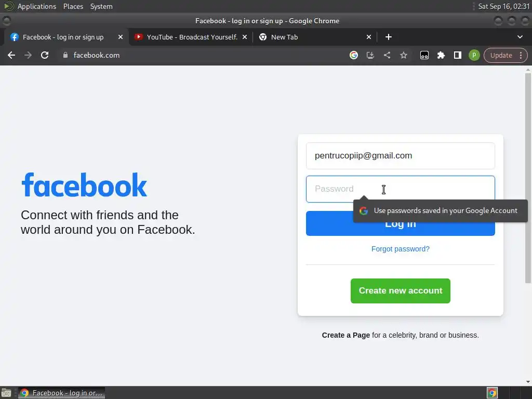This screenshot has height=399, width=532.
Task: Select Facebook window in bottom taskbar
Action: click(61, 393)
